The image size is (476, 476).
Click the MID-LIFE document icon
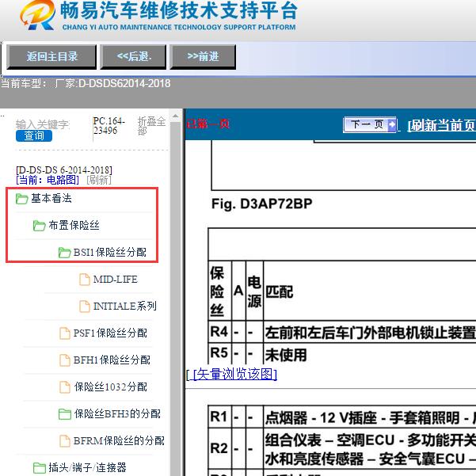click(85, 280)
